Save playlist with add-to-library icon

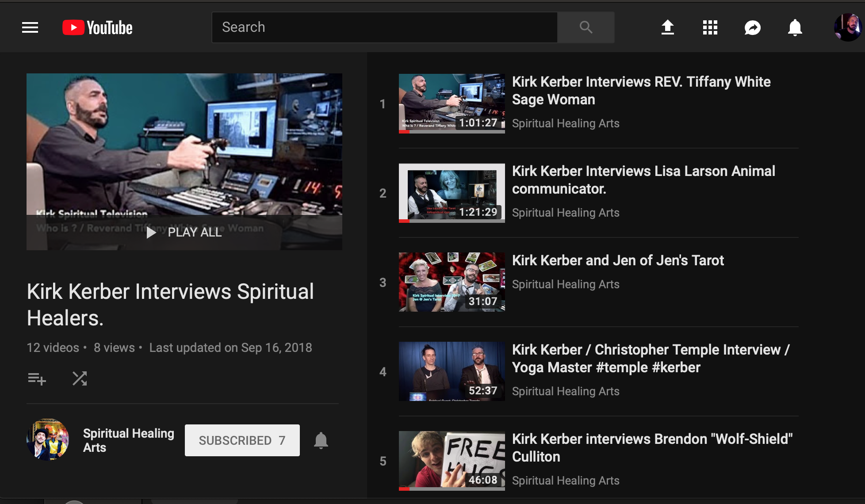[x=37, y=378]
